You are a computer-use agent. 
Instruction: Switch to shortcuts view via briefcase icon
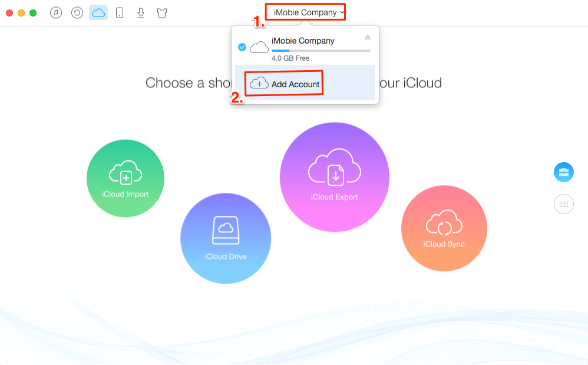tap(564, 172)
